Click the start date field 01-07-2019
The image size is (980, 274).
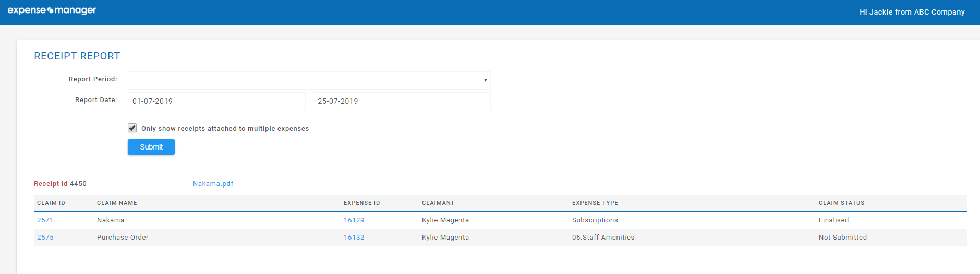point(216,101)
